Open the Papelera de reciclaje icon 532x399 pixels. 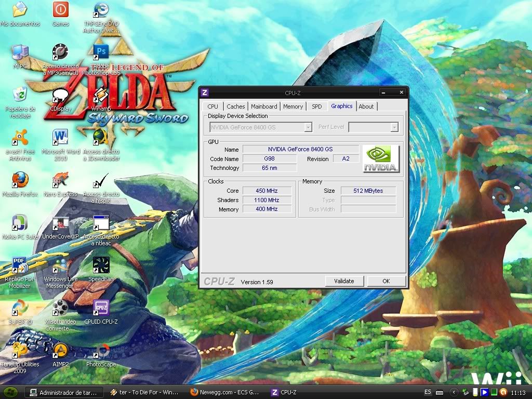click(x=20, y=95)
